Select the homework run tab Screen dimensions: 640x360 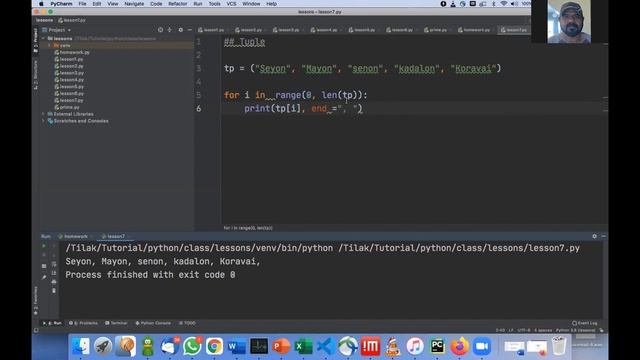pyautogui.click(x=76, y=236)
